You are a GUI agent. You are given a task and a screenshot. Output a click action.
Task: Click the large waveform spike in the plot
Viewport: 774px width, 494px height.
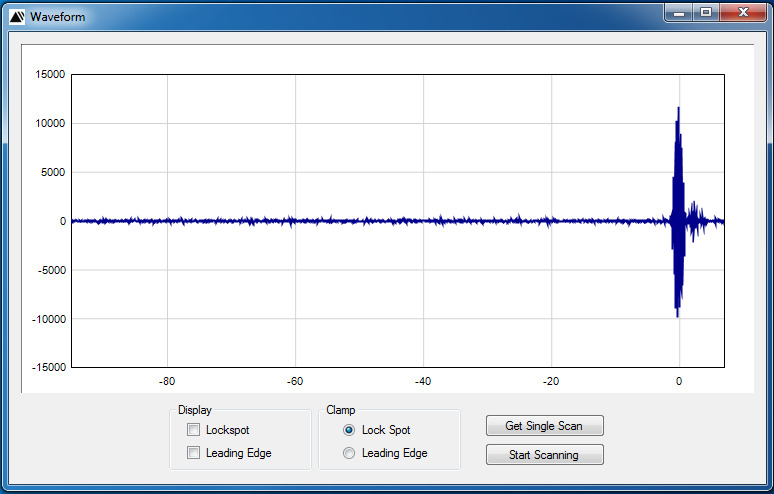(x=678, y=210)
